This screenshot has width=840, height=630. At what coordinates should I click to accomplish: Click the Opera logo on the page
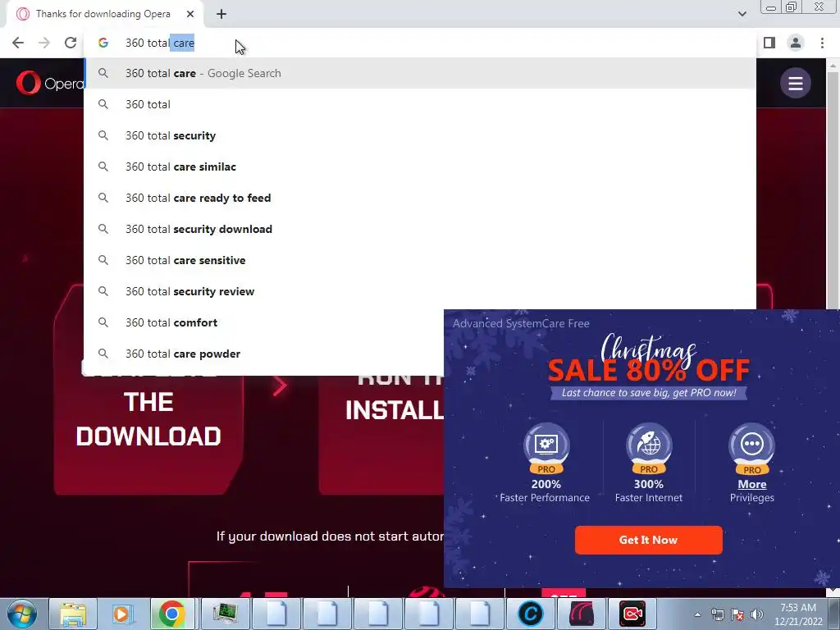pos(50,83)
